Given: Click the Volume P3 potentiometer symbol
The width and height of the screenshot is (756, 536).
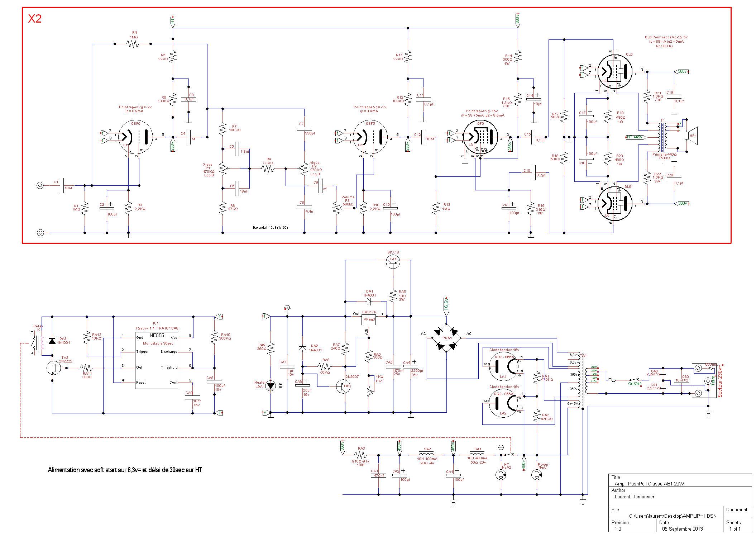Looking at the screenshot, I should pyautogui.click(x=336, y=208).
